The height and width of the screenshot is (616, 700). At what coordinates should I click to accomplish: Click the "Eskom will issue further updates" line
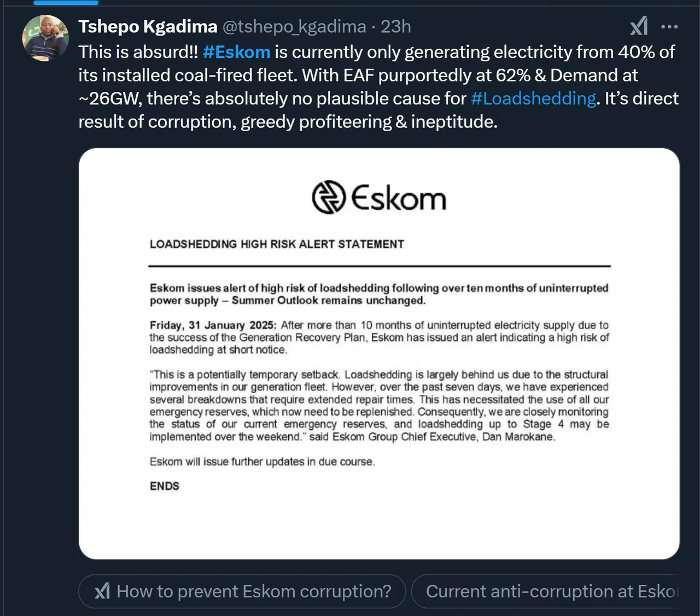(262, 461)
